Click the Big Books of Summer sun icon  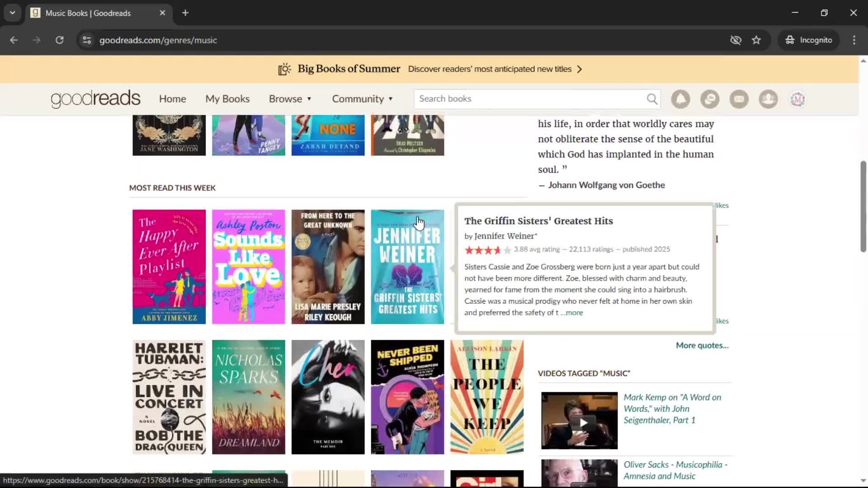click(x=284, y=69)
